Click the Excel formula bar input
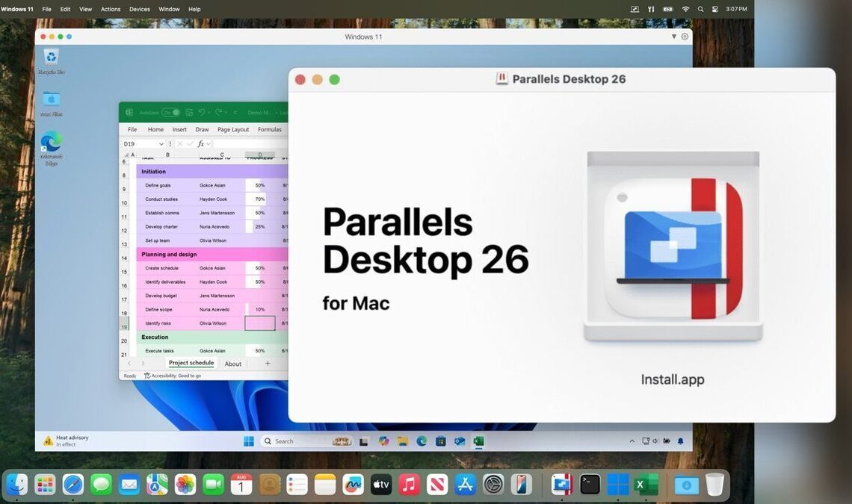 tap(250, 144)
